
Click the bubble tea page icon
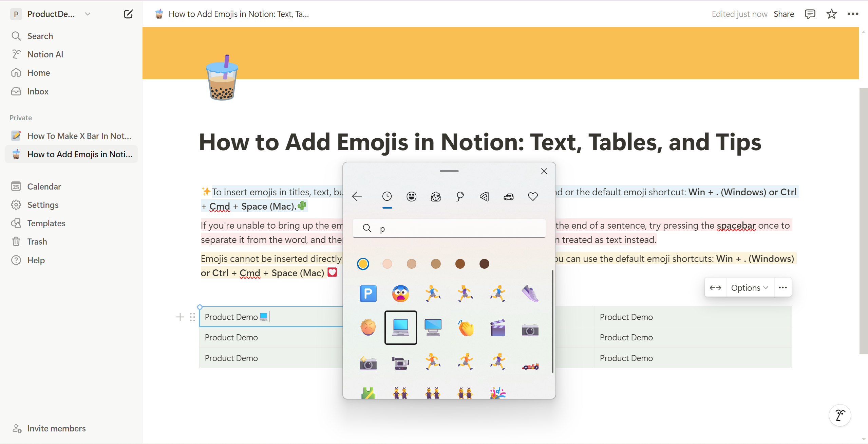point(222,77)
